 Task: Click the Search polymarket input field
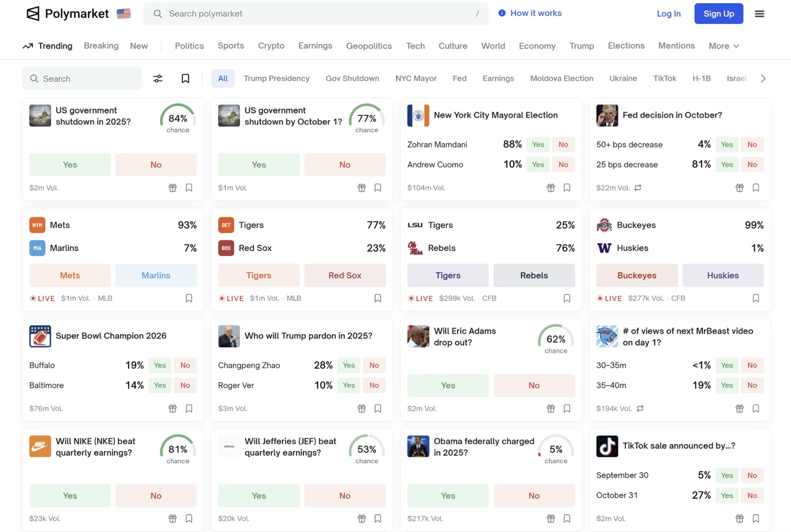point(315,14)
